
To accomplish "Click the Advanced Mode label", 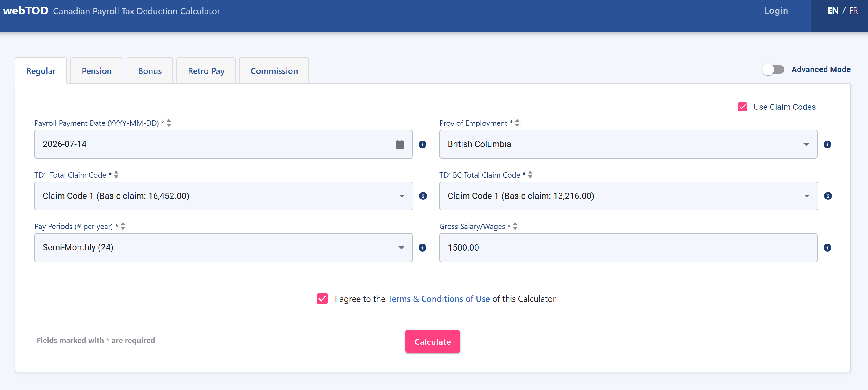I will click(821, 70).
